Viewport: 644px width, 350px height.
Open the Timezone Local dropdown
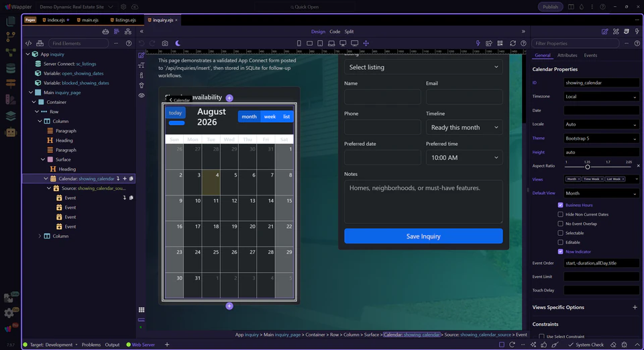(601, 97)
